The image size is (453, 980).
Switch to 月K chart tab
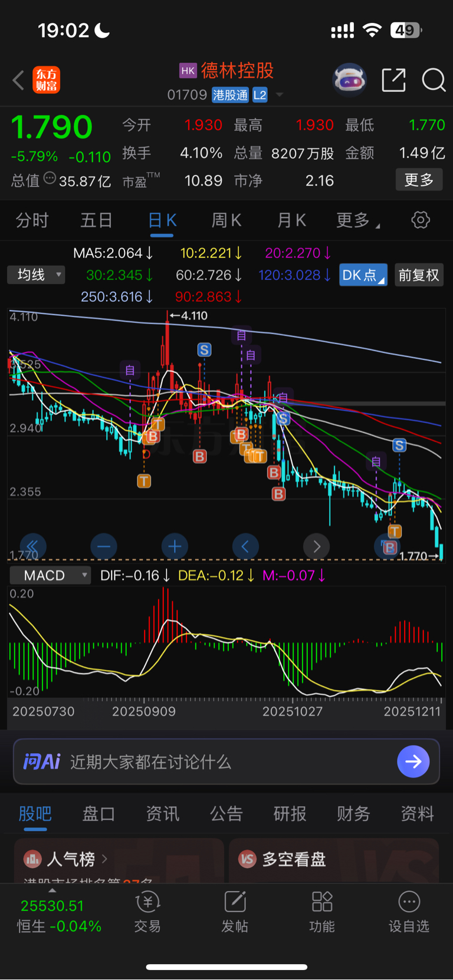[291, 220]
